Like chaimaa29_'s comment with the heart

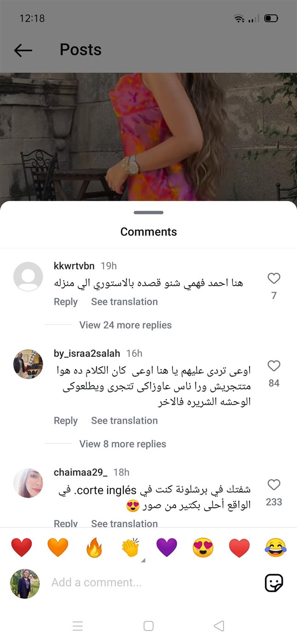point(274,485)
